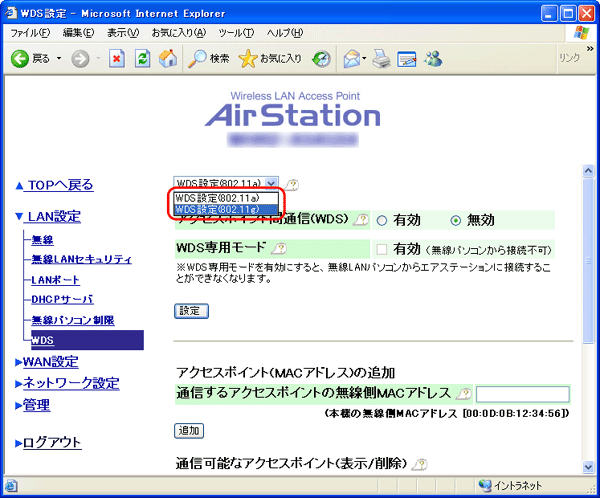Click the イントラネット zone indicator

(x=510, y=486)
